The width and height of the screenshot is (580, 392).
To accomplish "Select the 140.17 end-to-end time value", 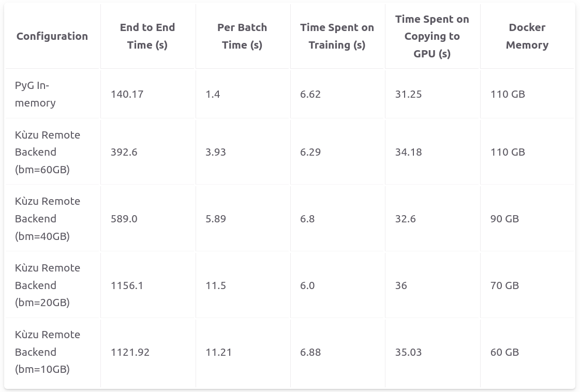I will click(x=127, y=94).
